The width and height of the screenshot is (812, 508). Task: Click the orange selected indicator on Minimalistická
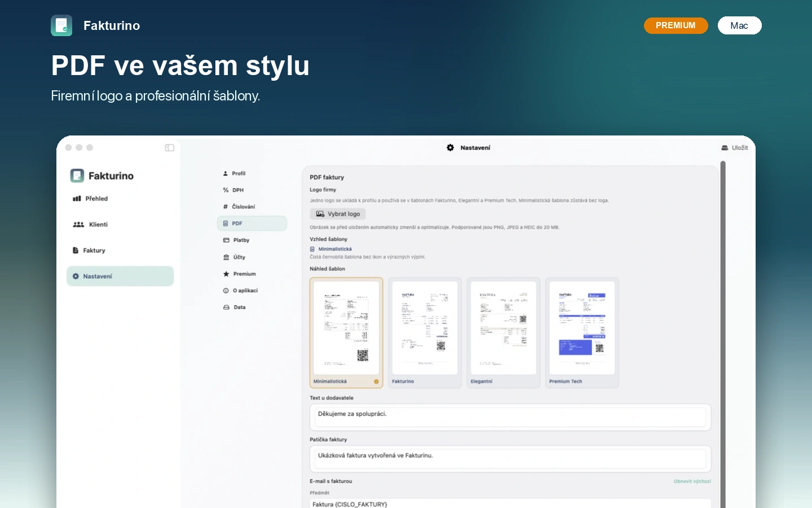(x=376, y=382)
